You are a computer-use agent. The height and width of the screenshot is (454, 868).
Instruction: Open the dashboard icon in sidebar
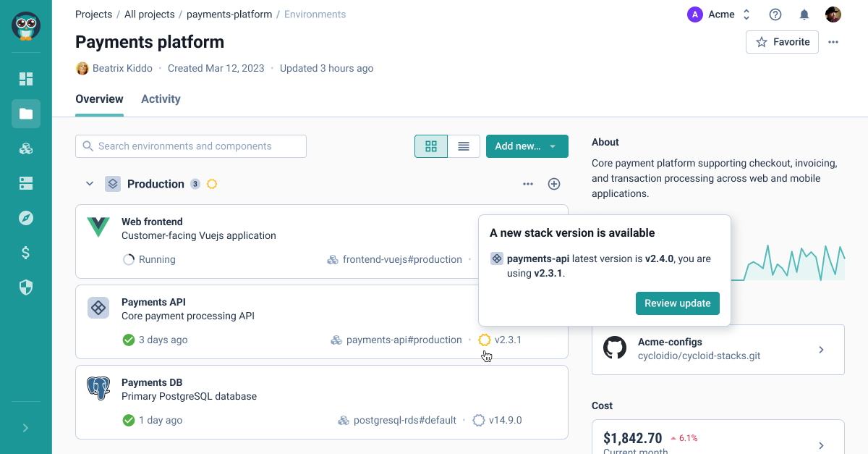[26, 79]
